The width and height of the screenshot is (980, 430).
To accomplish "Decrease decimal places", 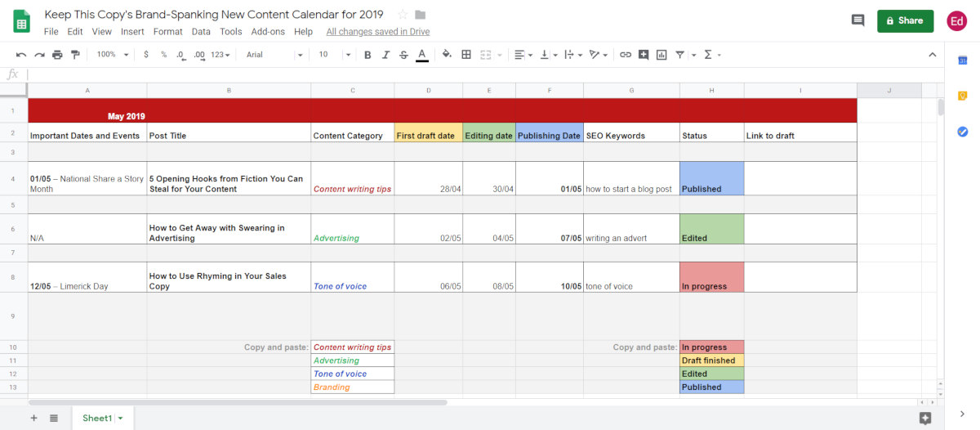I will point(180,55).
